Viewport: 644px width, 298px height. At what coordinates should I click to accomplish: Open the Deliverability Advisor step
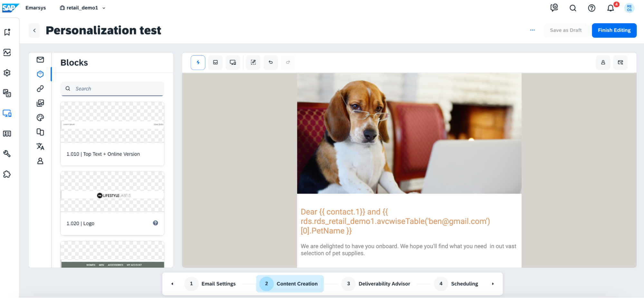click(384, 284)
